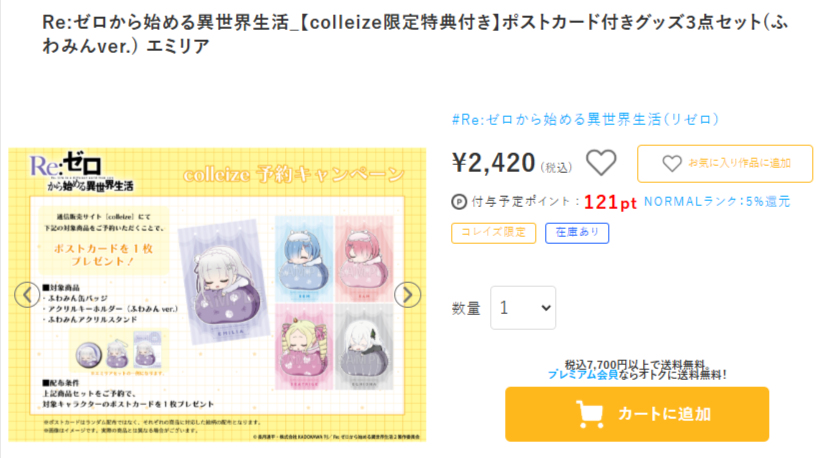834x458 pixels.
Task: Click NORMALランク:5%還元 rank text
Action: click(717, 202)
